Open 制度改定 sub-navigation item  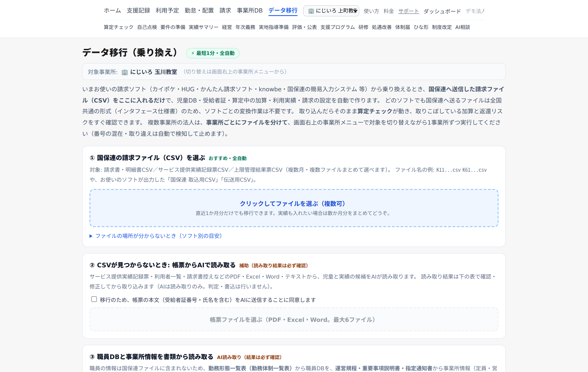(x=442, y=27)
